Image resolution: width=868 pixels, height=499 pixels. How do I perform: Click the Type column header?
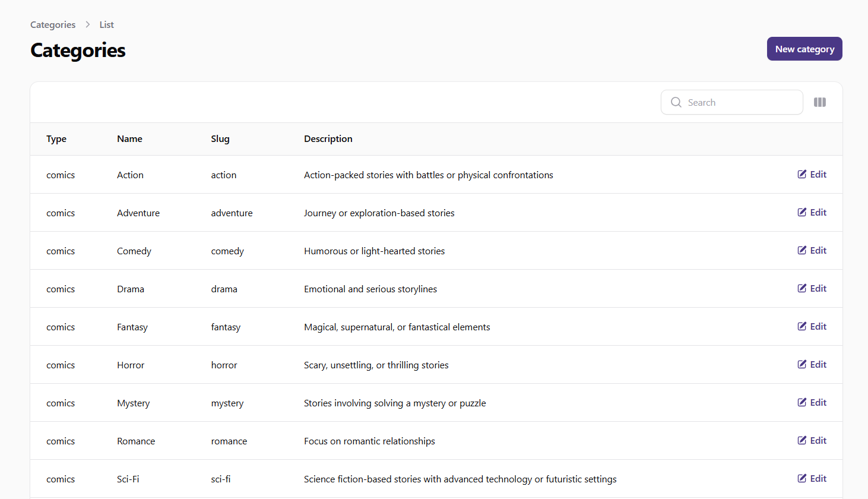point(56,138)
